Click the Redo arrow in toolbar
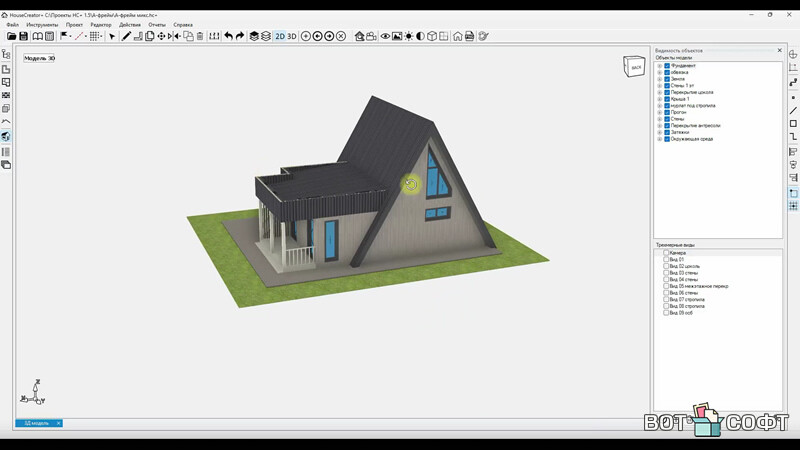The image size is (800, 450). coord(240,36)
